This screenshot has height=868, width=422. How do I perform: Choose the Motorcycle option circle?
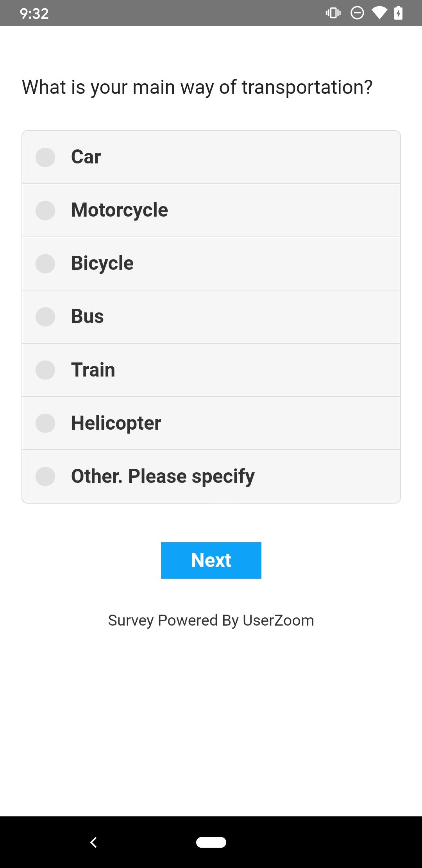[45, 210]
